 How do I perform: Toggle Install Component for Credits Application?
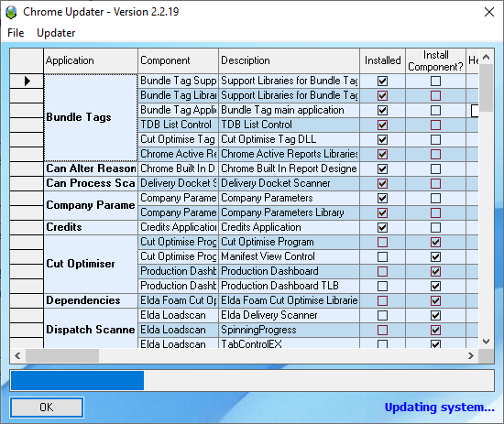[x=435, y=228]
